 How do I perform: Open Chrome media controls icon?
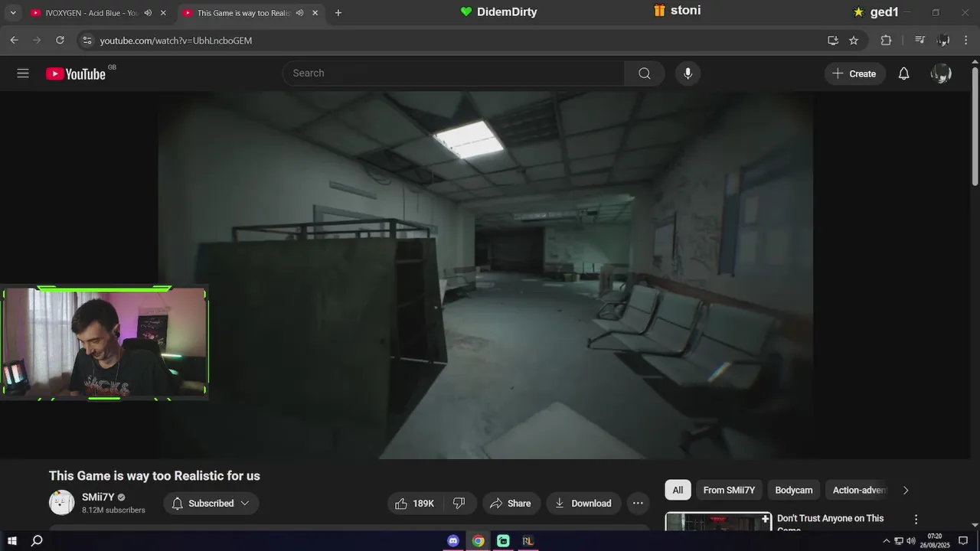tap(920, 41)
